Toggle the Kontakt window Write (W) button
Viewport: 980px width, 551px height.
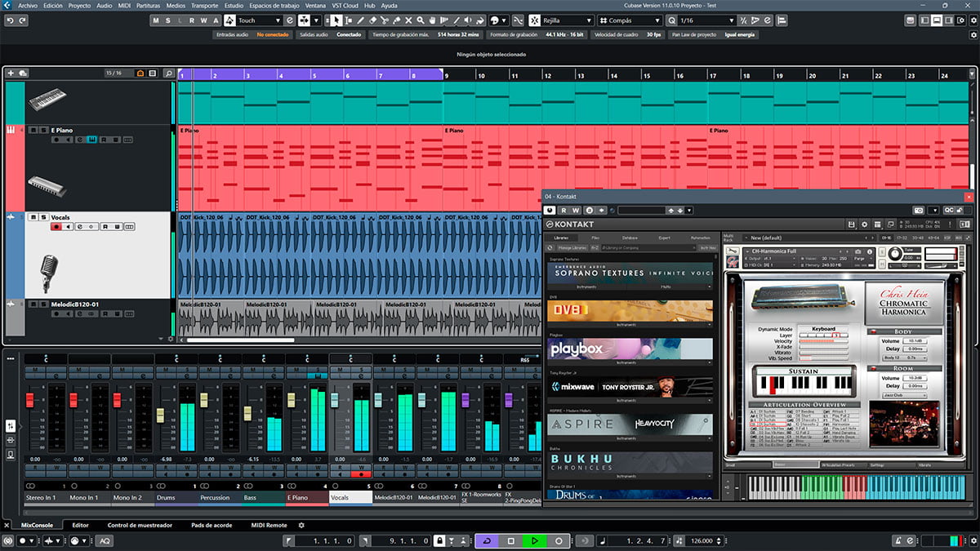[574, 210]
